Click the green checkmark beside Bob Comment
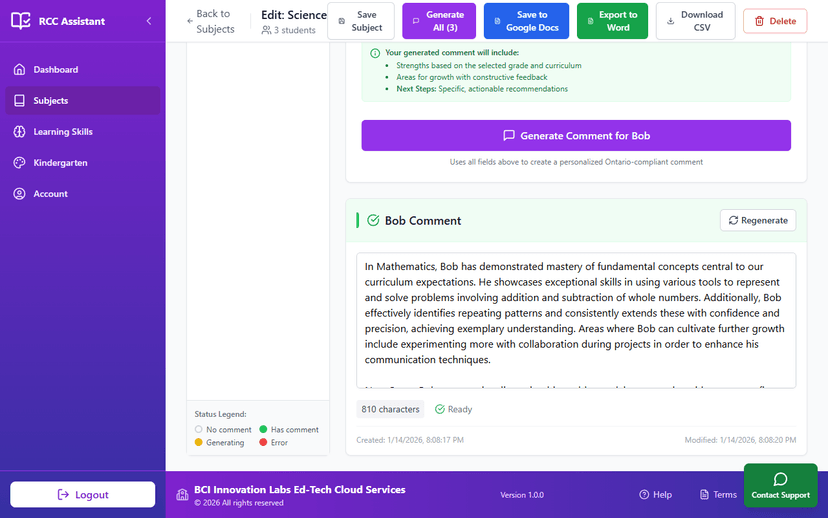 tap(373, 220)
